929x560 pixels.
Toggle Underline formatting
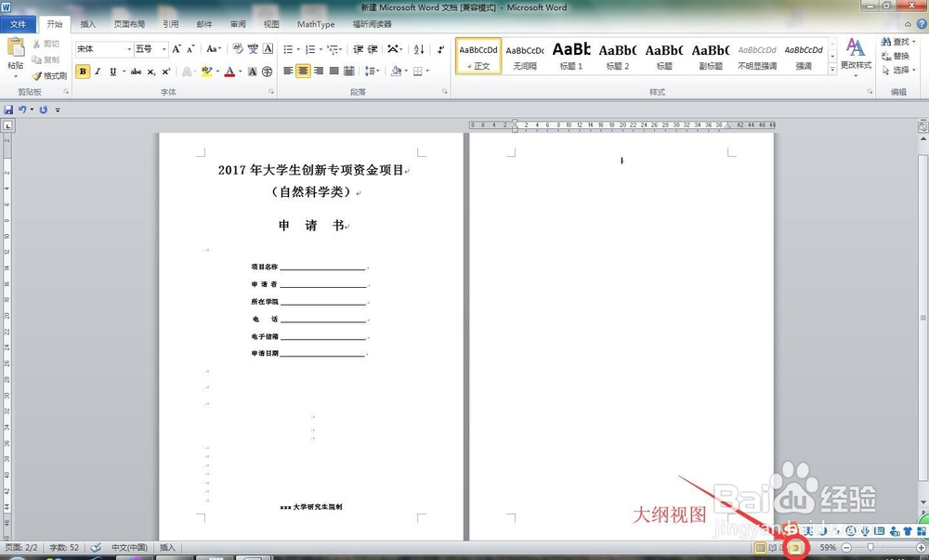click(x=112, y=72)
